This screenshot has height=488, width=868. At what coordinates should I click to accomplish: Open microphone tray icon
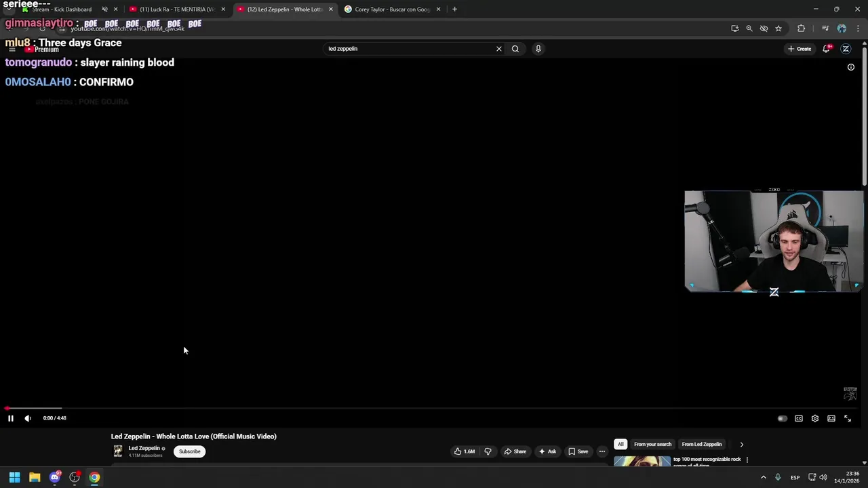coord(778,477)
